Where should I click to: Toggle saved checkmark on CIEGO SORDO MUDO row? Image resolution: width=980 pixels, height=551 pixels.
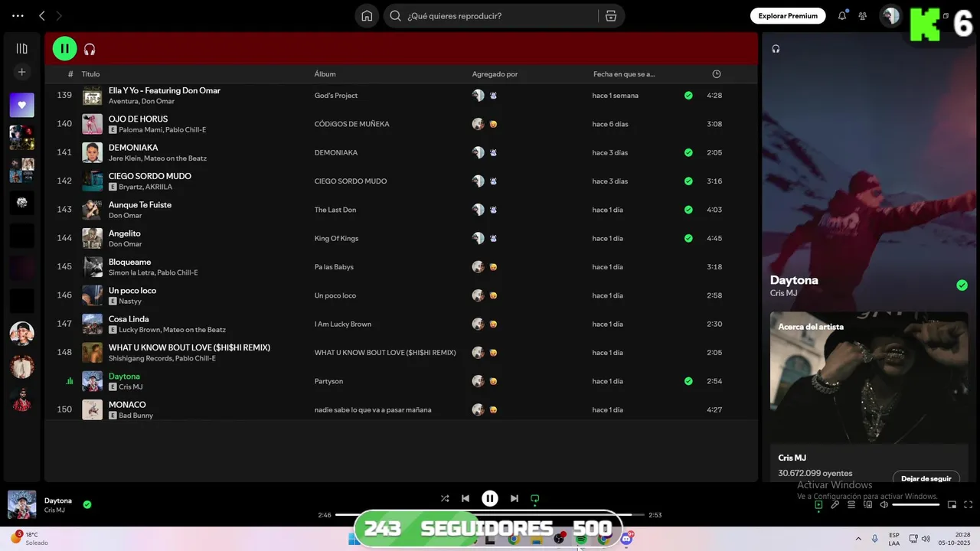[x=688, y=181]
